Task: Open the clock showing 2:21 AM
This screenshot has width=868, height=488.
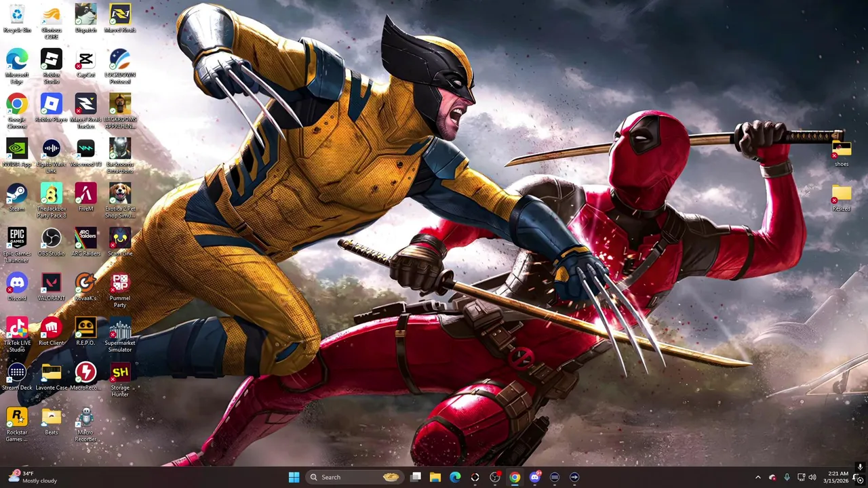Action: pos(837,477)
